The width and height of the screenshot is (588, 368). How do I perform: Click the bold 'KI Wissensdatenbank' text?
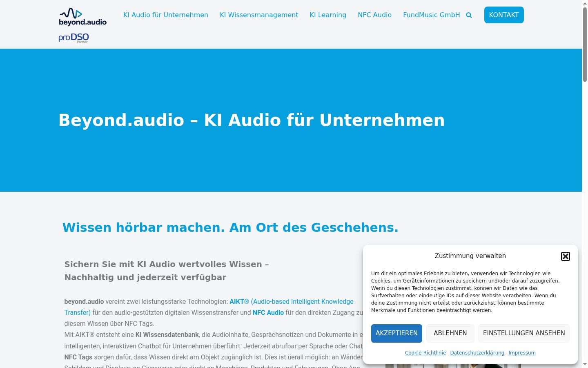point(167,335)
